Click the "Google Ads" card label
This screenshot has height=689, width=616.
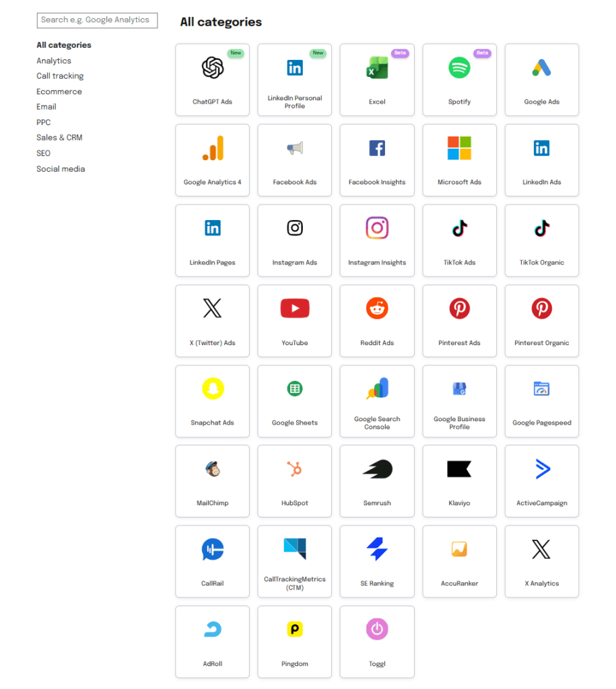[x=542, y=102]
